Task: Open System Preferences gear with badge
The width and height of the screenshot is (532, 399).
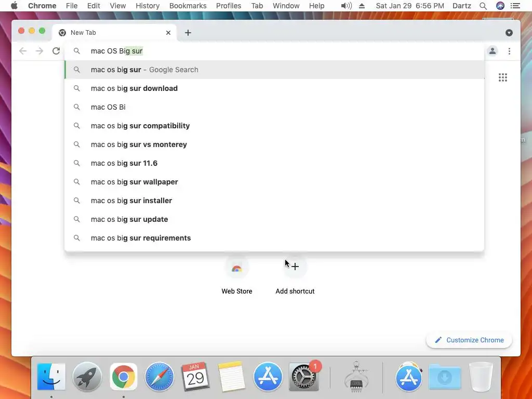Action: click(303, 377)
